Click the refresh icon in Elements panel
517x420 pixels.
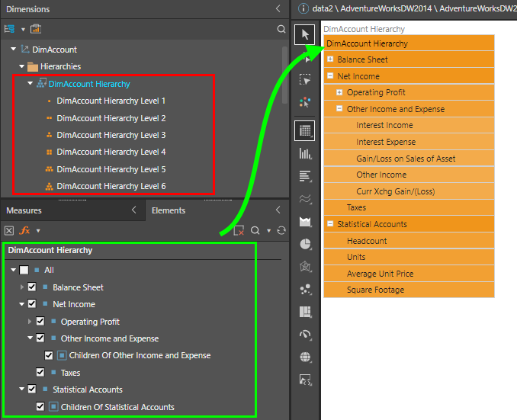pos(281,230)
